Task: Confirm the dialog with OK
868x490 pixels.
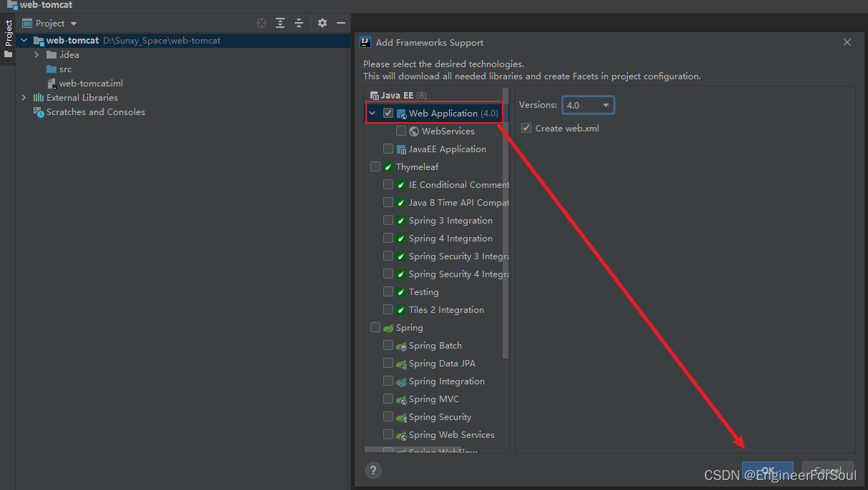Action: pos(768,471)
